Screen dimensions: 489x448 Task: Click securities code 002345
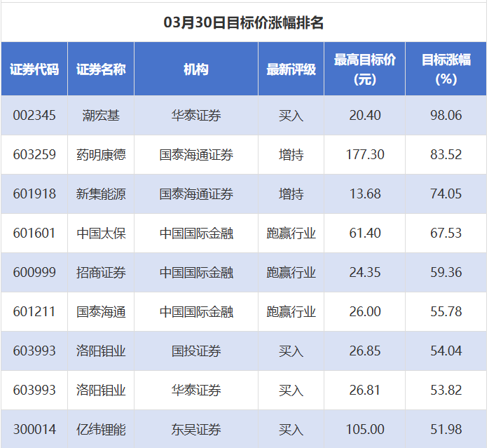(x=34, y=115)
